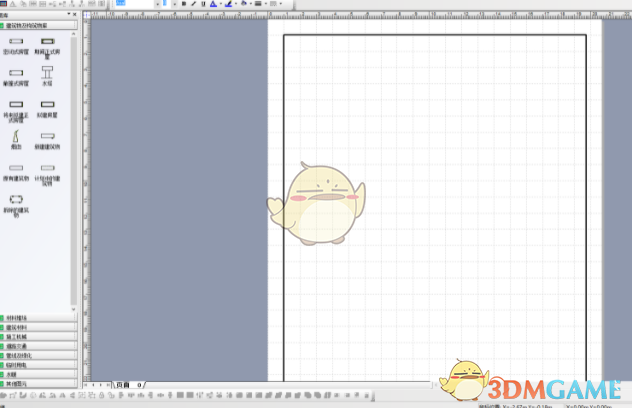632x408 pixels.
Task: Expand the 临时用电 stencil category
Action: pyautogui.click(x=39, y=365)
